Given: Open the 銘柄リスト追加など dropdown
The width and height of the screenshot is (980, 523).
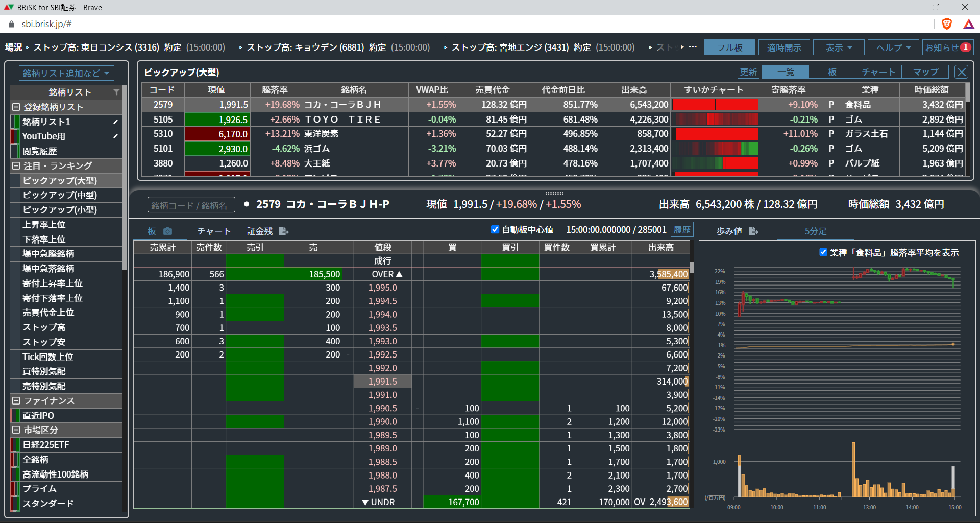Looking at the screenshot, I should pyautogui.click(x=66, y=73).
